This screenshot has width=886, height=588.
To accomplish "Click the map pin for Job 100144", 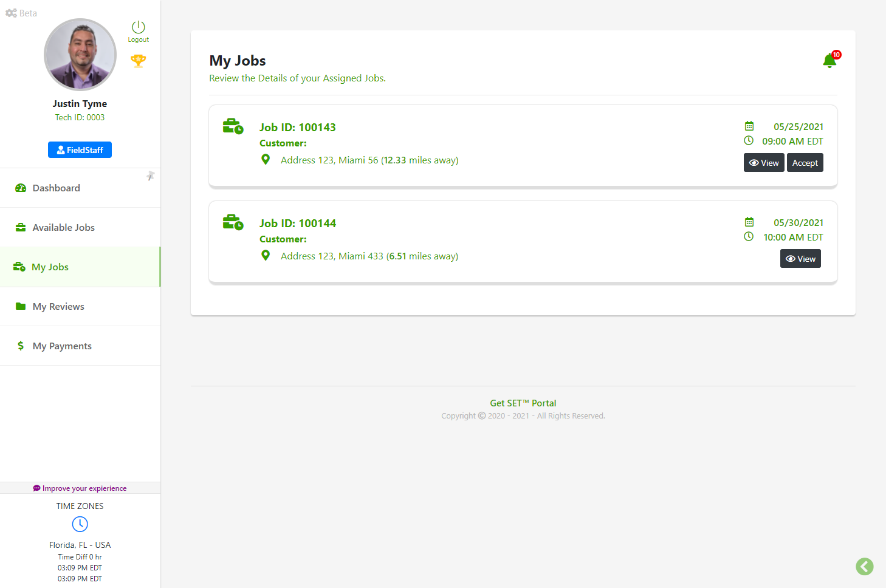I will [x=266, y=256].
